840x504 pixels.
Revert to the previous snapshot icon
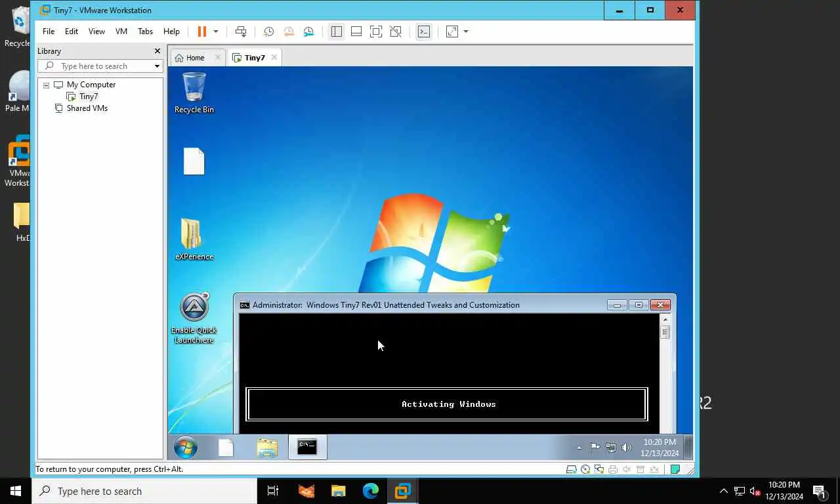[289, 31]
